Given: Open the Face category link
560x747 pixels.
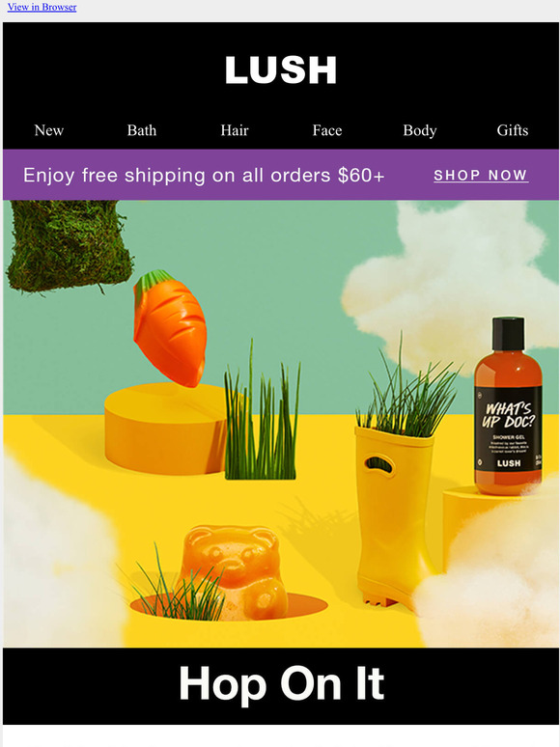Looking at the screenshot, I should pos(327,130).
